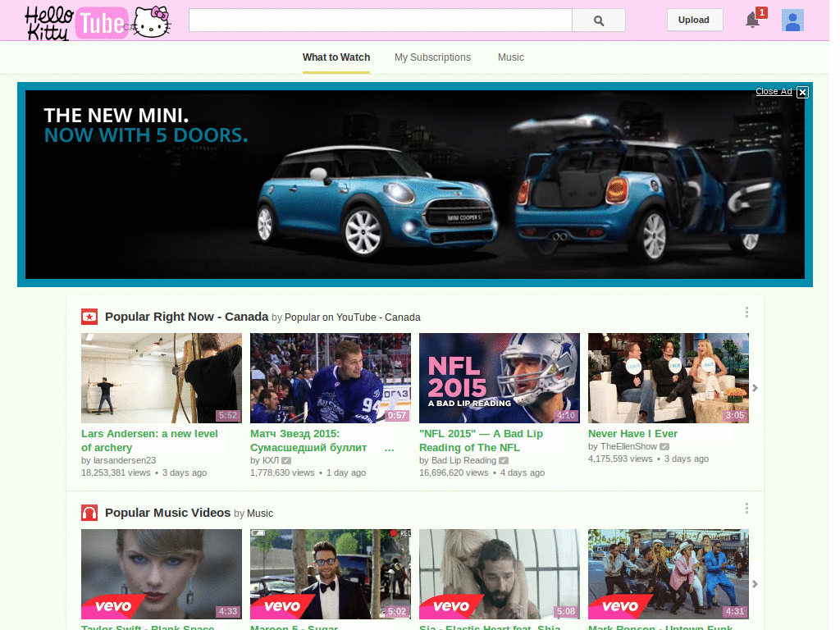Click the Popular Music Videos heading
840x630 pixels.
(167, 513)
